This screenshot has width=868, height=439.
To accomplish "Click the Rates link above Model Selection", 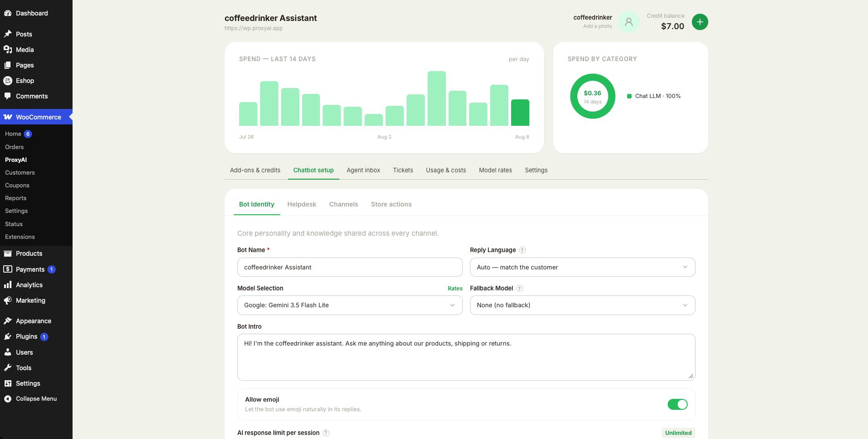I will click(x=455, y=289).
